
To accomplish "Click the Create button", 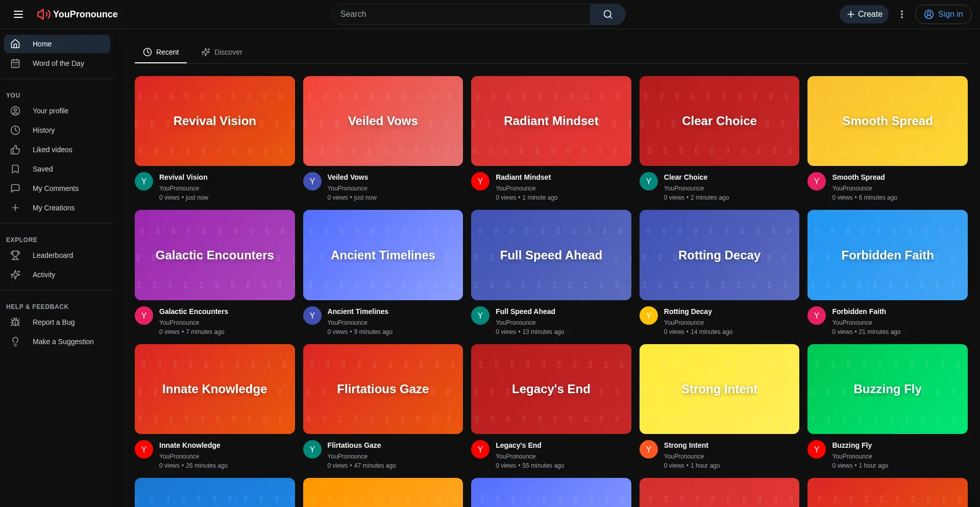I will 864,14.
